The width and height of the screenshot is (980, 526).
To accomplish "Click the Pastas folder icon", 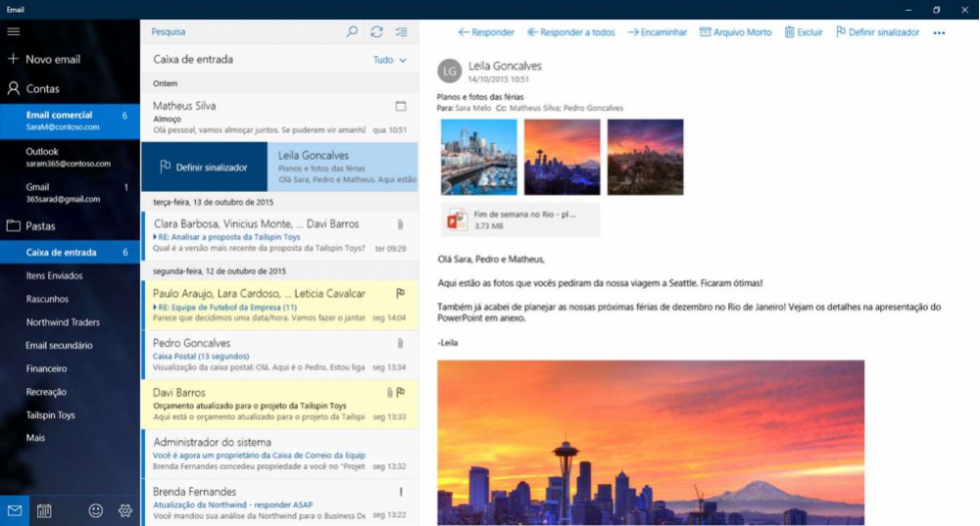I will tap(13, 225).
